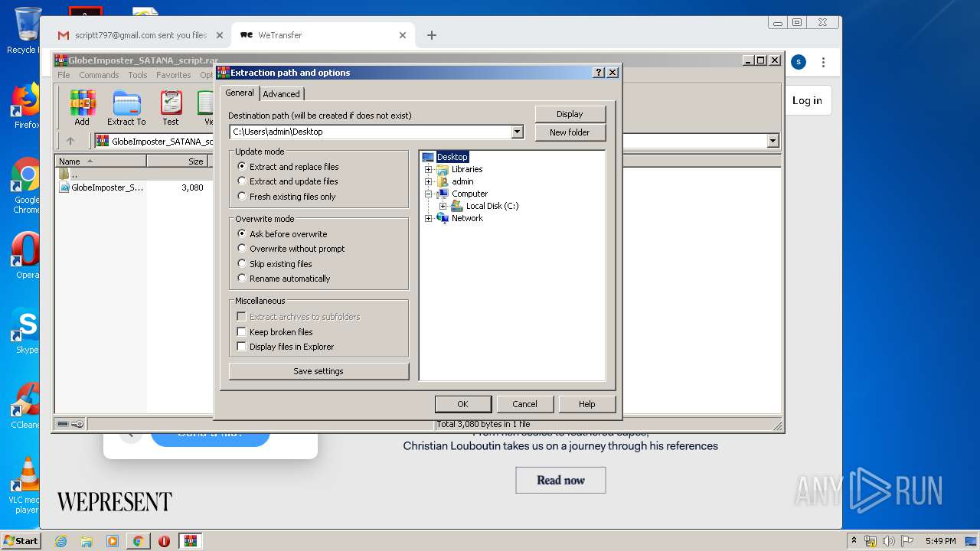Open the Commands menu

(x=99, y=75)
